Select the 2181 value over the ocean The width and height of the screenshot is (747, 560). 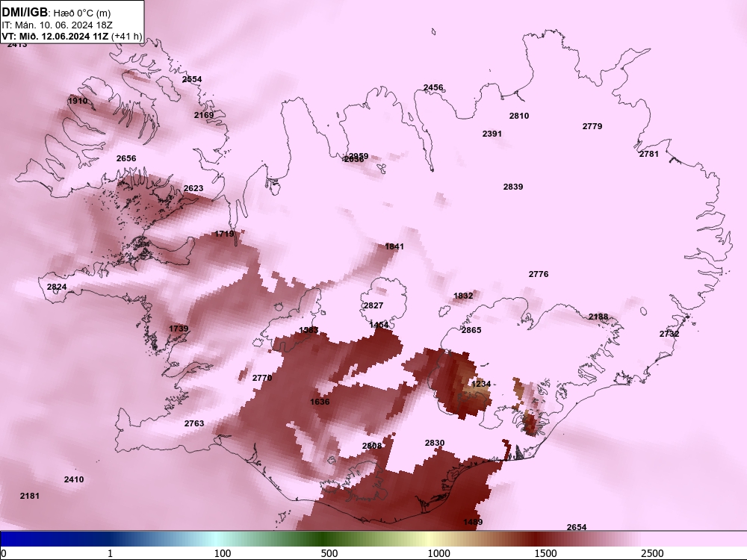pos(30,496)
